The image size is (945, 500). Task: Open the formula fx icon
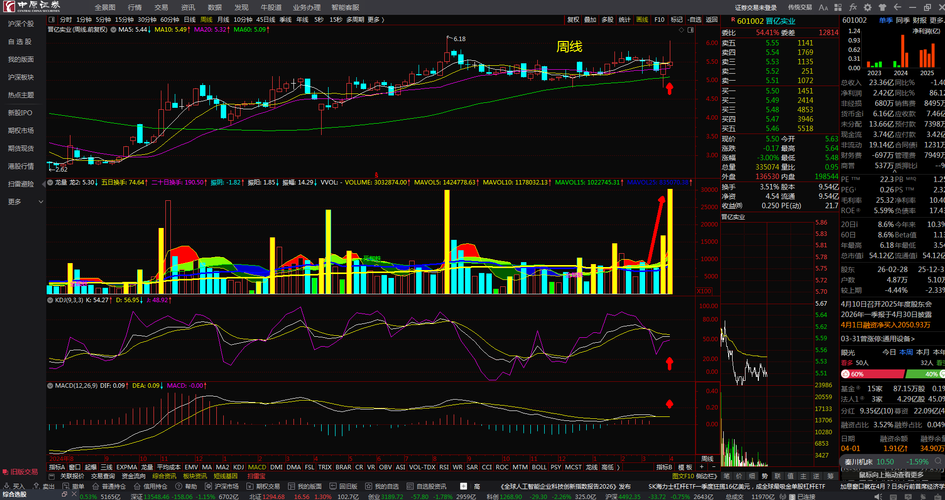[853, 7]
